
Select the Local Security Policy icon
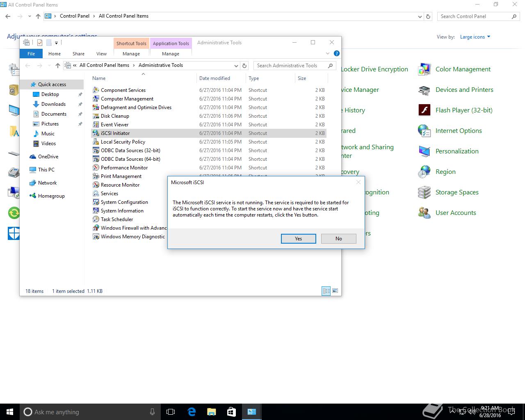[96, 142]
